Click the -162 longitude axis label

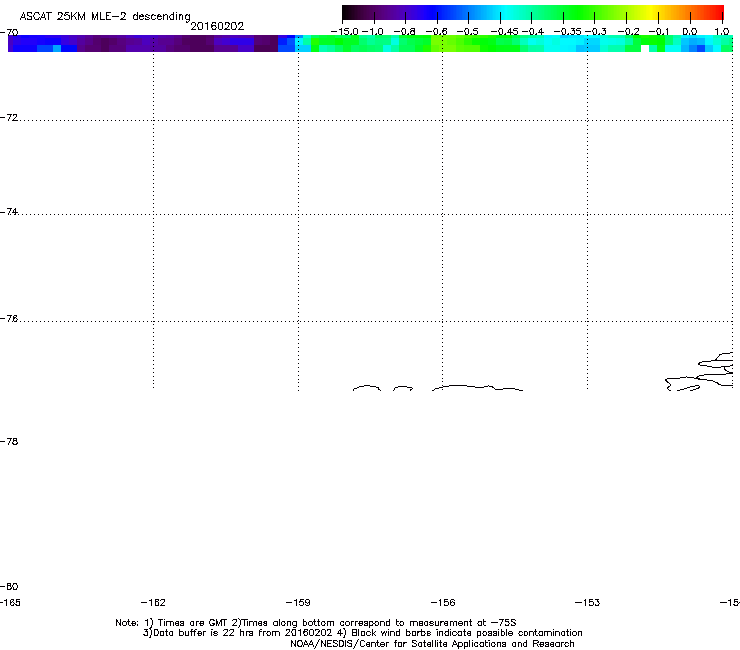pos(153,602)
